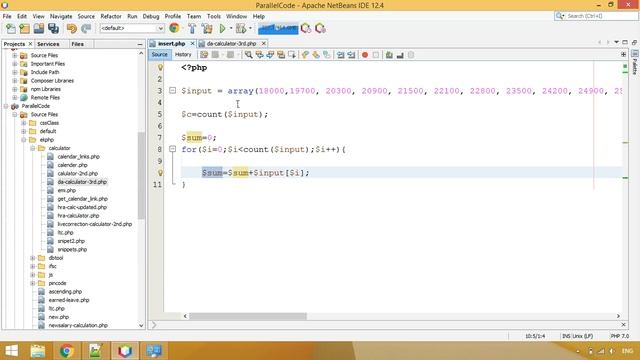The image size is (640, 360).
Task: Expand the cssClass folder
Action: (24, 123)
